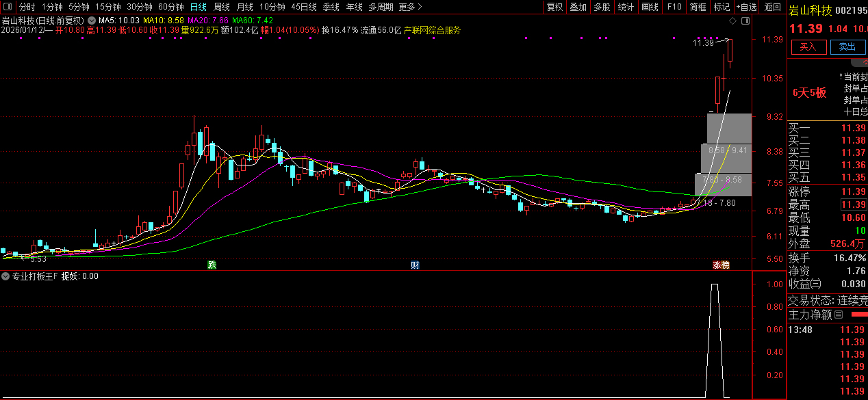Open the indicator settings circle dropdown beside 岩山科技

91,21
